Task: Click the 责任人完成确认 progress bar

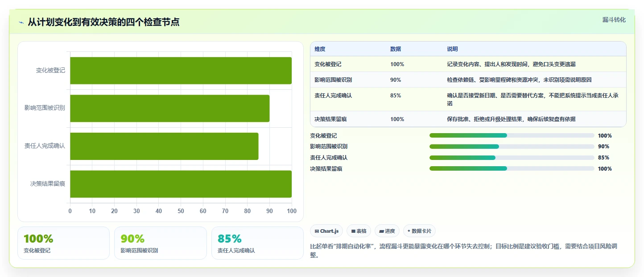Action: tap(512, 157)
